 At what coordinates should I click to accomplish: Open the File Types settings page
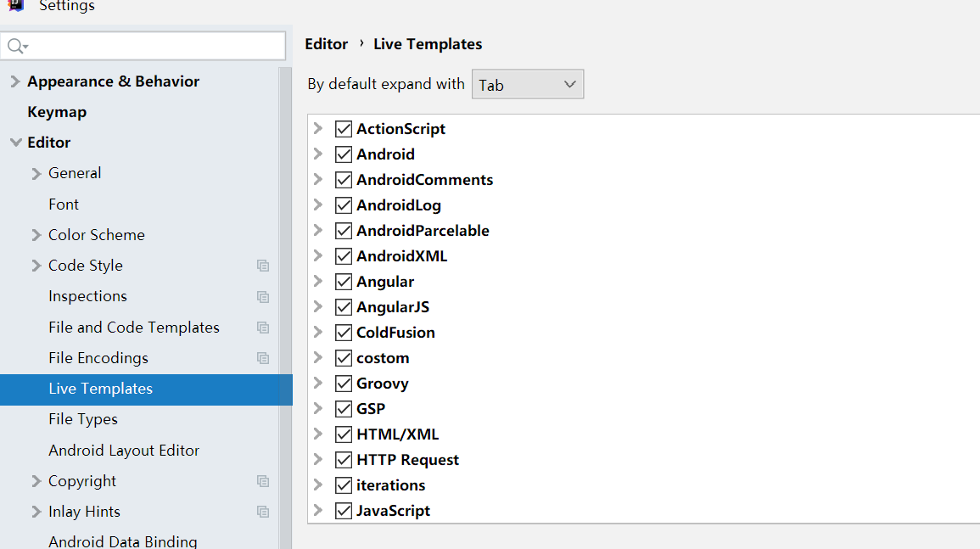(x=83, y=419)
